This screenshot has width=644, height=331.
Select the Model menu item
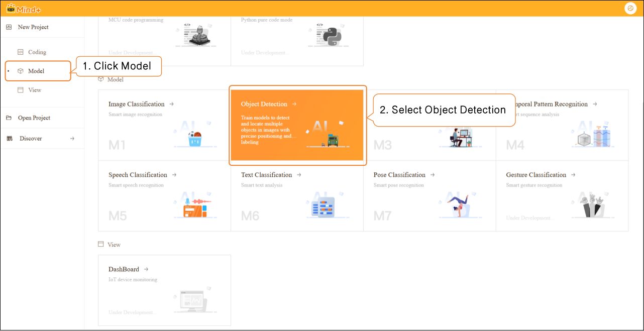pos(36,71)
